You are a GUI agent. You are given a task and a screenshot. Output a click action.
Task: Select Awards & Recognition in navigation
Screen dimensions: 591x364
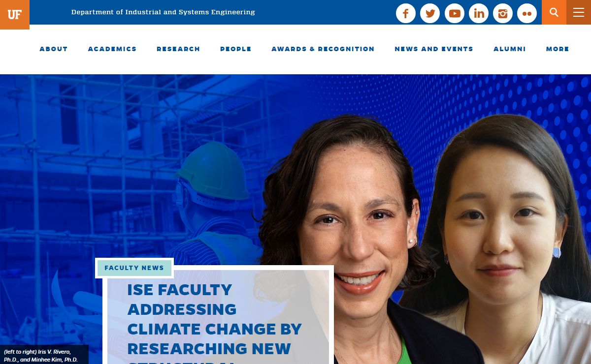323,49
